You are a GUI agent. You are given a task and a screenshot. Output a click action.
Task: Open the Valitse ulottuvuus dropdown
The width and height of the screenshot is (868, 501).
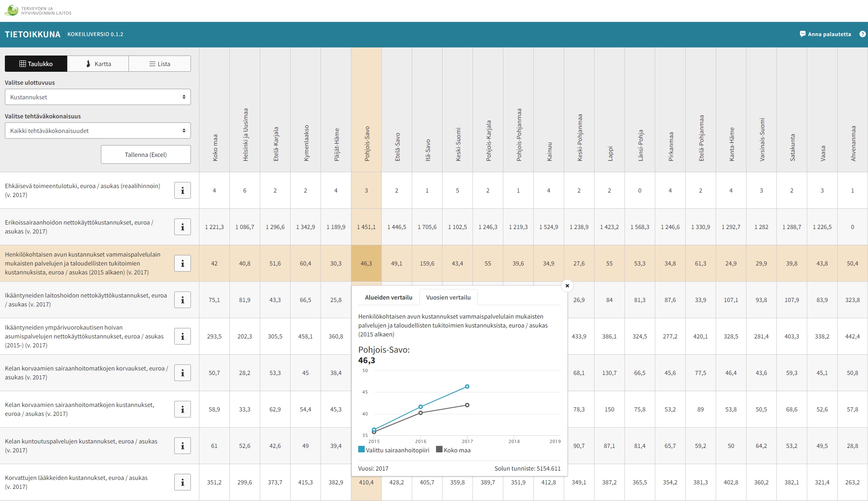(x=98, y=97)
